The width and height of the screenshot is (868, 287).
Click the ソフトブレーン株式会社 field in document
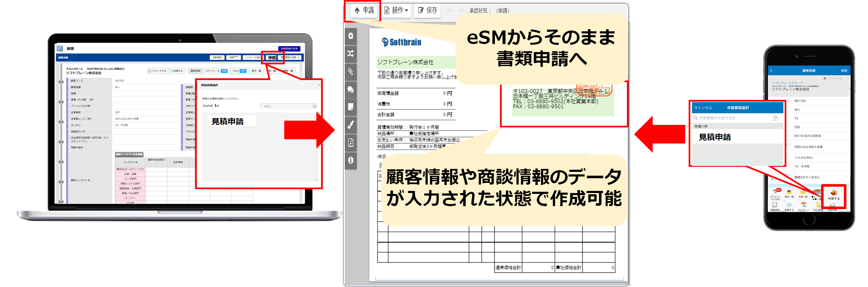416,62
